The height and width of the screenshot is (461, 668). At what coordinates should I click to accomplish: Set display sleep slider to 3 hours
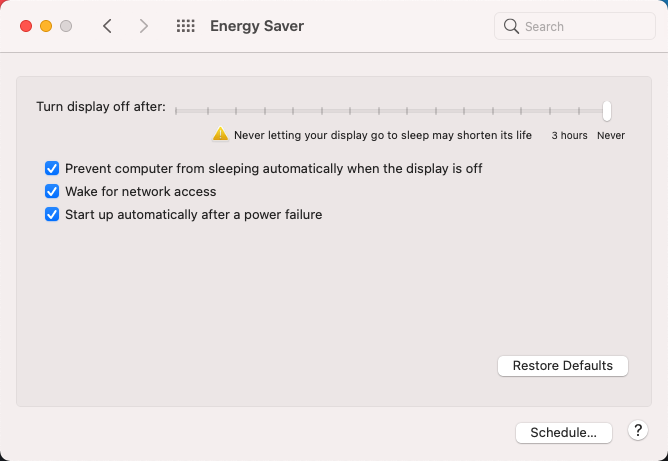coord(579,110)
